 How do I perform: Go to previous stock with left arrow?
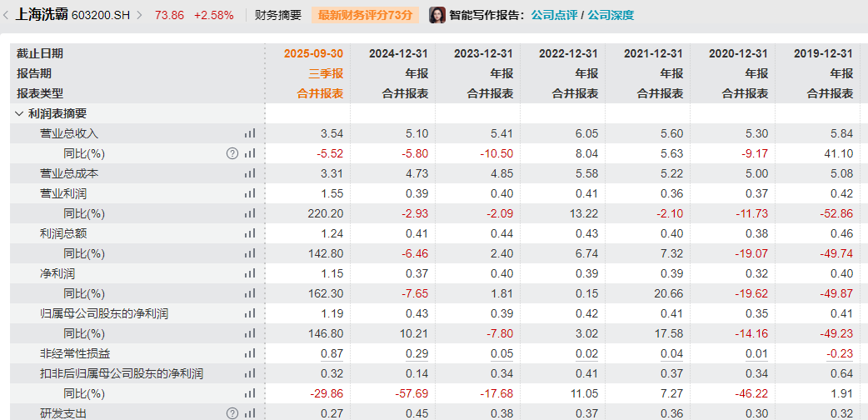(6, 15)
